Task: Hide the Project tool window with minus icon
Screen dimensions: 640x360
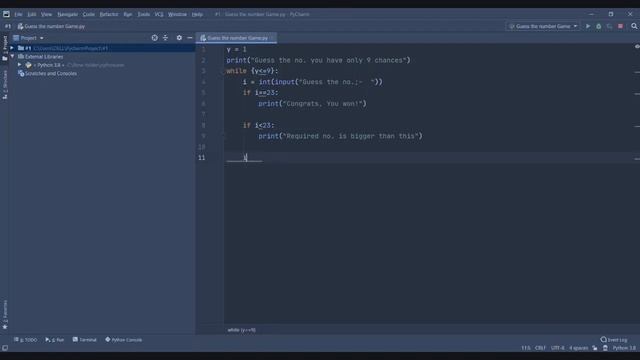Action: (x=190, y=38)
